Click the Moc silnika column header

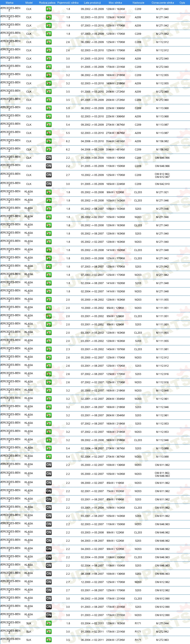click(x=115, y=3)
